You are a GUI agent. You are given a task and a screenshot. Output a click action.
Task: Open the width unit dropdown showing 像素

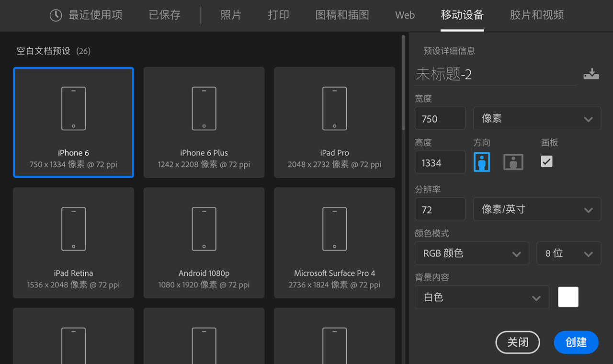click(536, 119)
